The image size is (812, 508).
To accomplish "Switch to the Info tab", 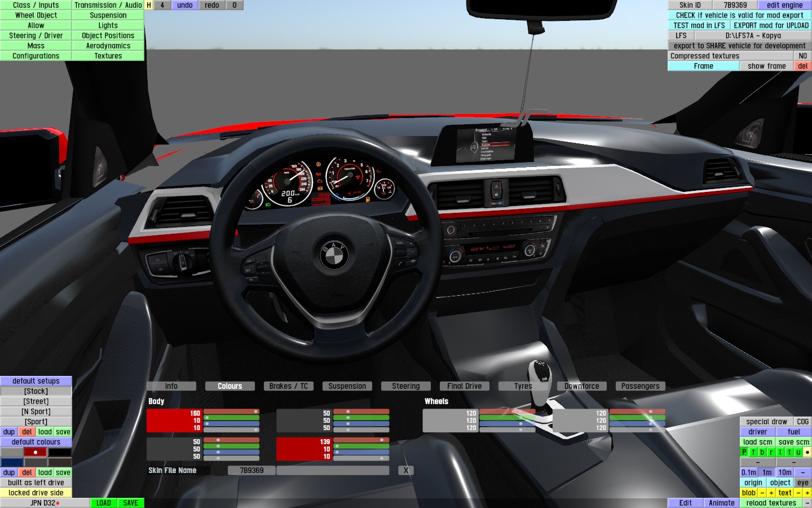I will click(171, 386).
